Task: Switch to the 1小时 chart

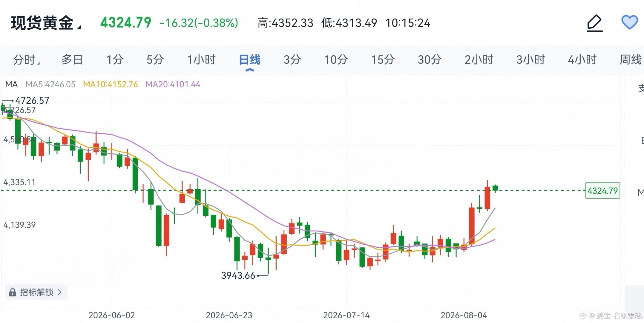Action: 201,60
